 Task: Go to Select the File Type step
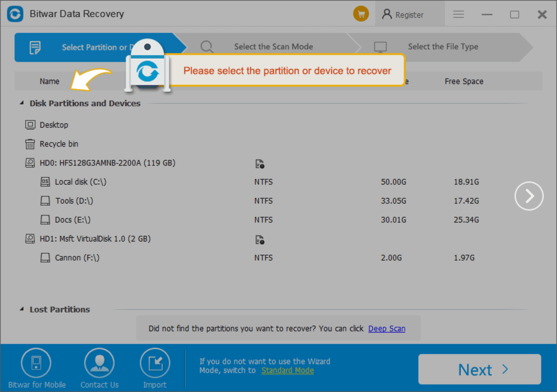pyautogui.click(x=443, y=47)
